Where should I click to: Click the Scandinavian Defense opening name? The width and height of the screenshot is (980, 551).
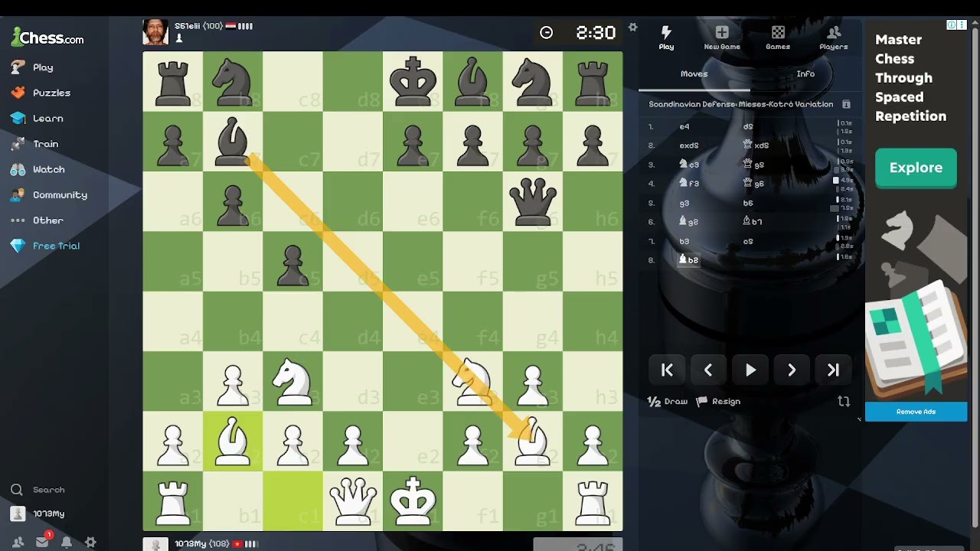tap(741, 104)
